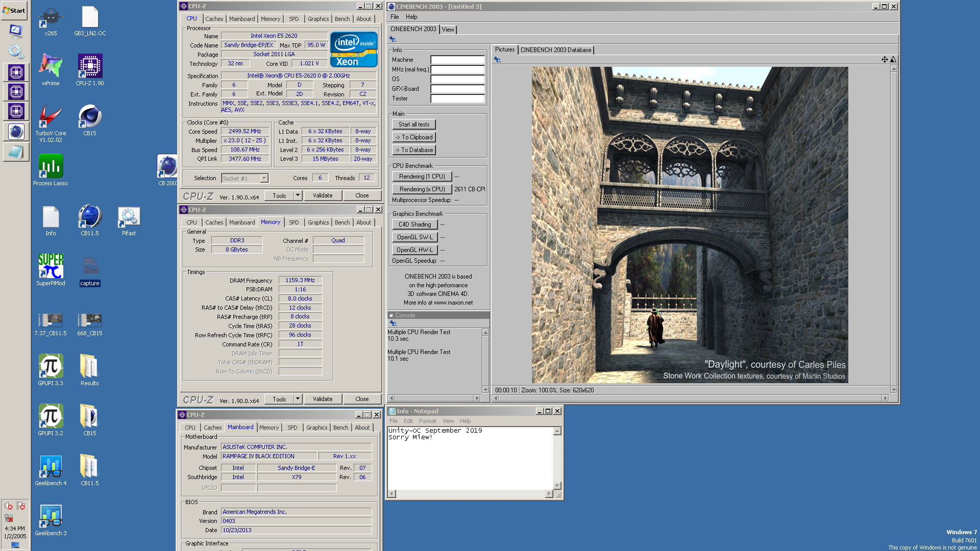Start C4D Shading graphics benchmark

pos(415,224)
